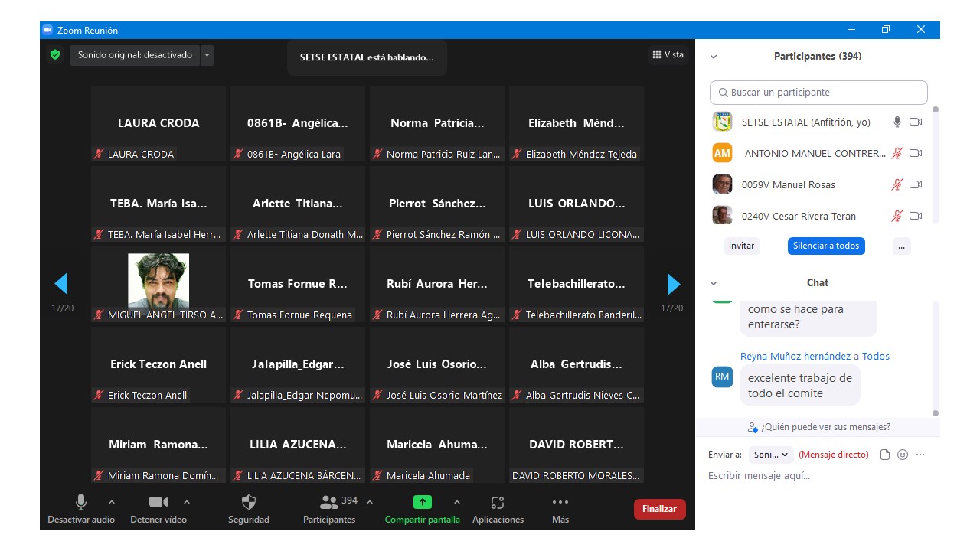Click the Más three-dots icon

click(x=560, y=503)
